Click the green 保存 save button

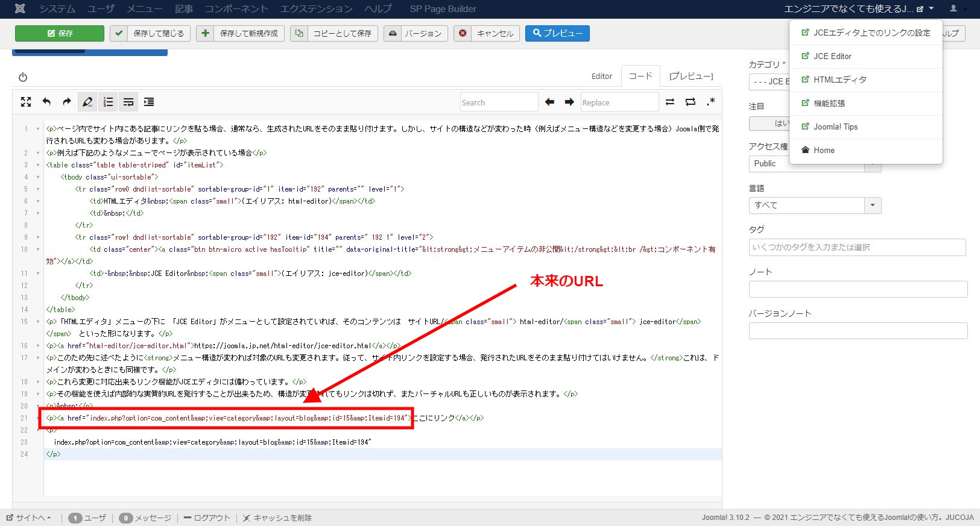click(x=60, y=33)
